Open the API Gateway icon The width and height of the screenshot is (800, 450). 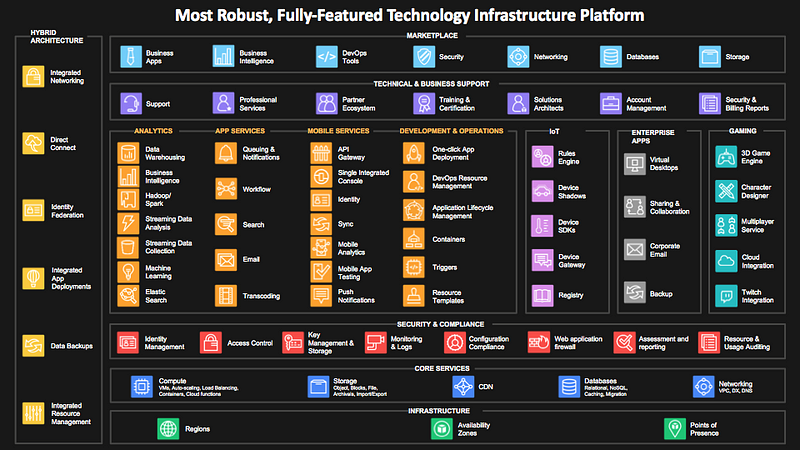[321, 153]
